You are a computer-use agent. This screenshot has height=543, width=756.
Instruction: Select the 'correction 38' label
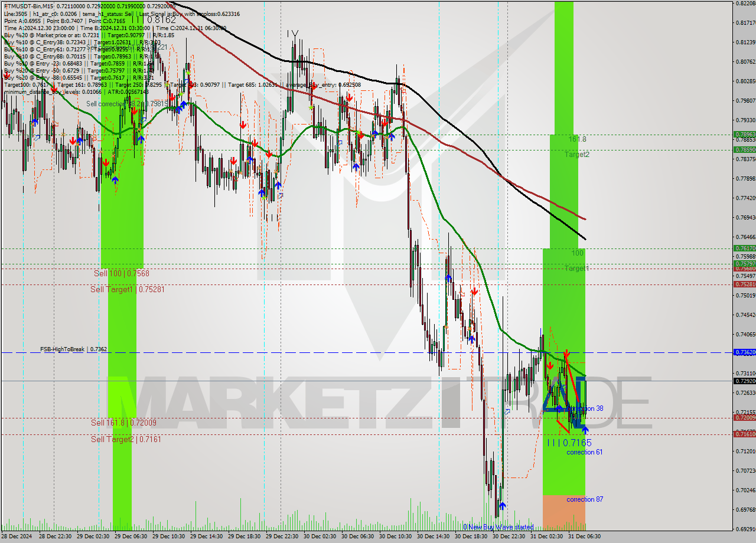tap(585, 408)
